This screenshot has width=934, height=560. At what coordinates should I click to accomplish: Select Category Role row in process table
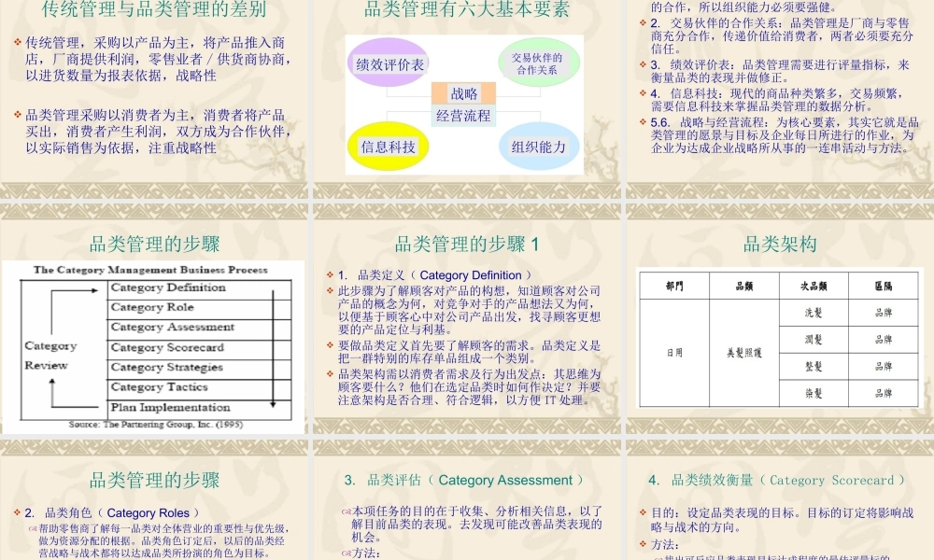(200, 308)
